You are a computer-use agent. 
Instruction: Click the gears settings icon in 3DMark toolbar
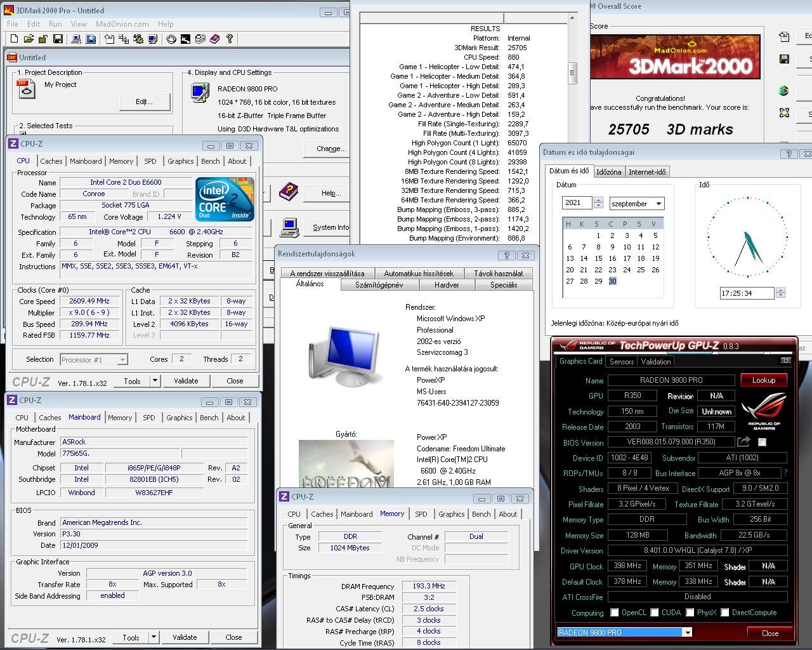point(138,39)
